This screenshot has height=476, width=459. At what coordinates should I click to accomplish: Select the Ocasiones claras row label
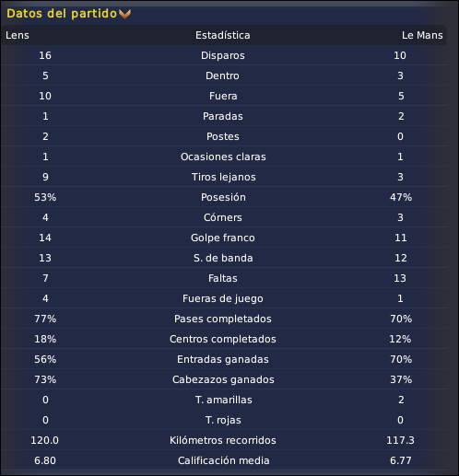tap(223, 157)
